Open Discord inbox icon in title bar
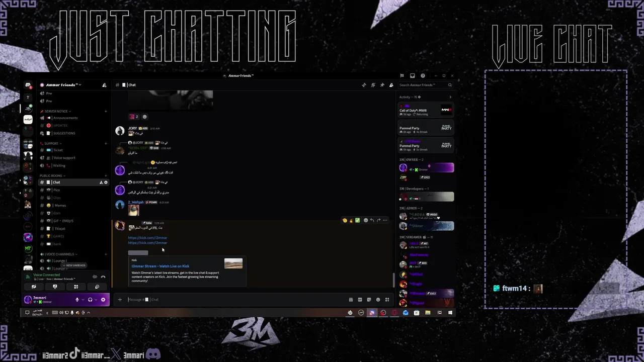 tap(413, 76)
